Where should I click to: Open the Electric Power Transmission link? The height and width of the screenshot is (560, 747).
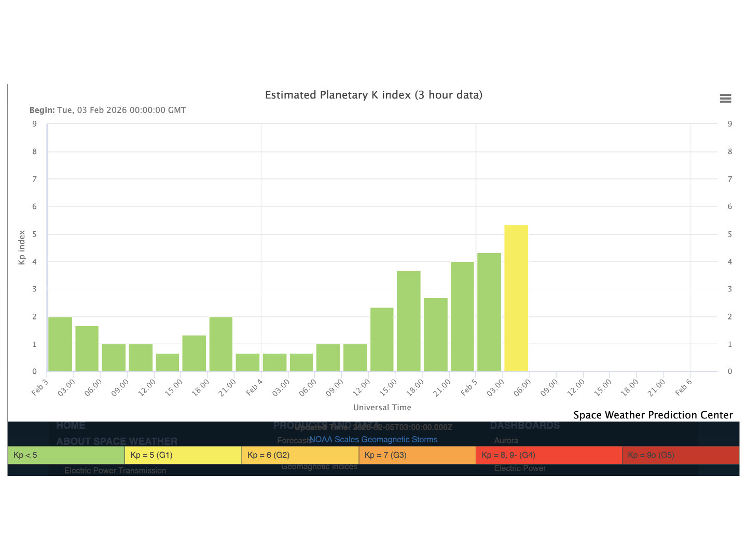click(115, 470)
